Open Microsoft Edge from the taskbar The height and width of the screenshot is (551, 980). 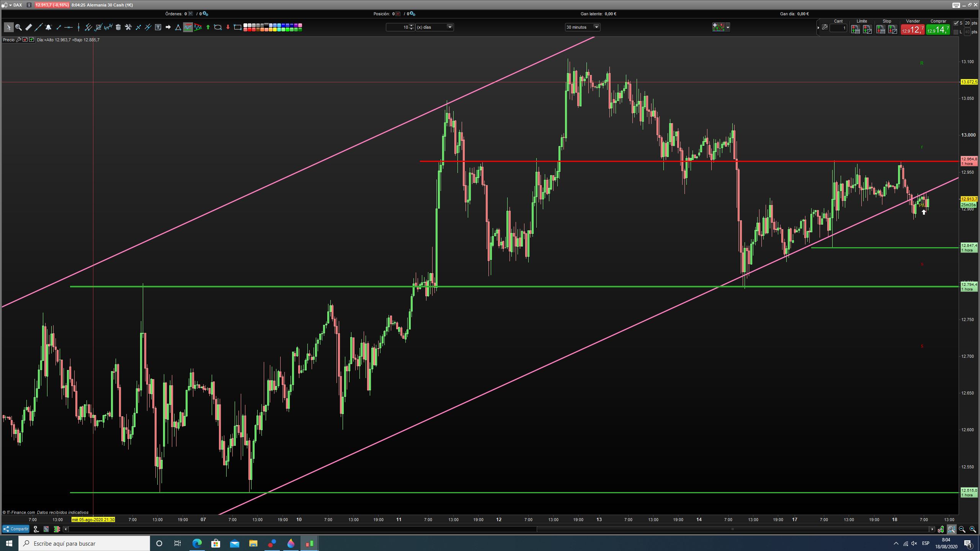point(197,543)
